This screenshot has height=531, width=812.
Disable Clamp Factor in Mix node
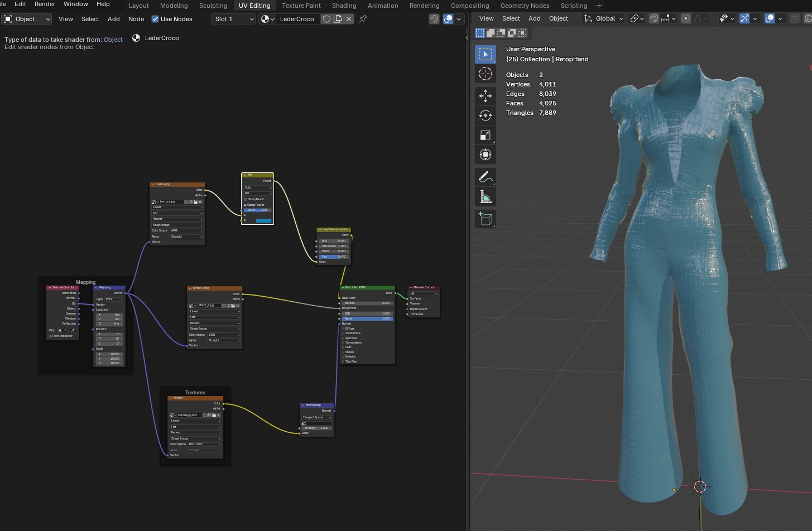[245, 205]
